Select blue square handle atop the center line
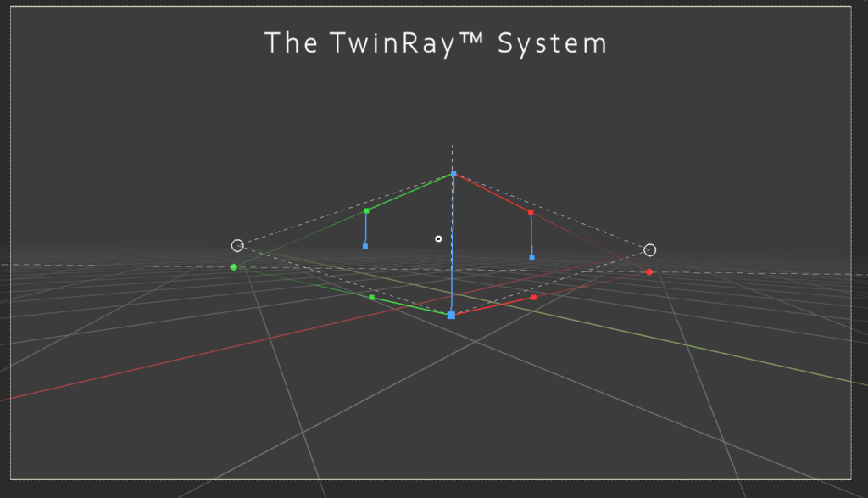 click(453, 173)
